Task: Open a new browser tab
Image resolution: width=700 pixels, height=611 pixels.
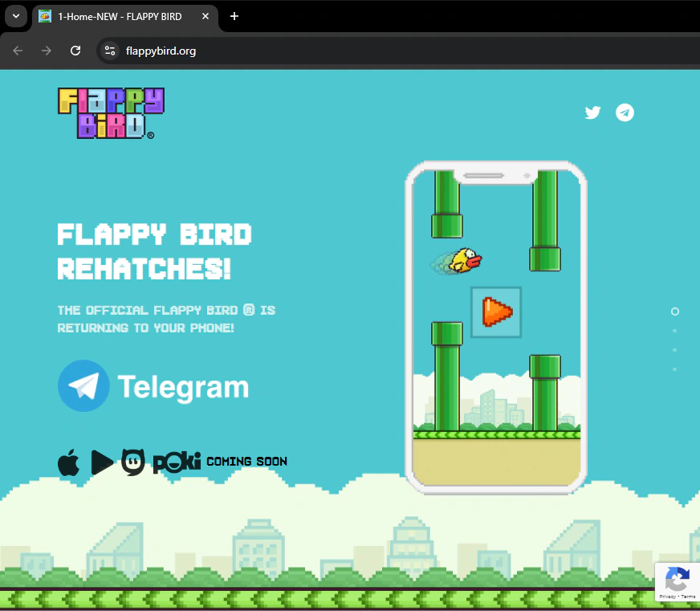Action: 234,17
